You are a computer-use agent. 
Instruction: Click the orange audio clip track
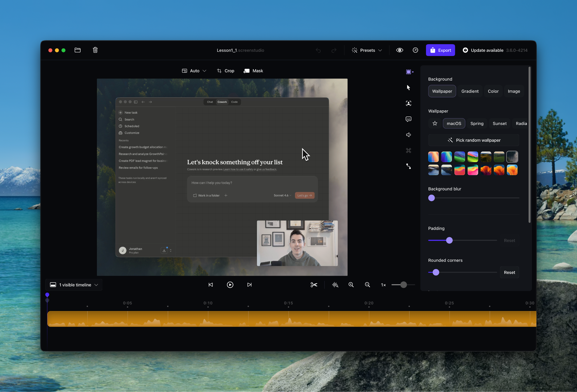coord(292,319)
